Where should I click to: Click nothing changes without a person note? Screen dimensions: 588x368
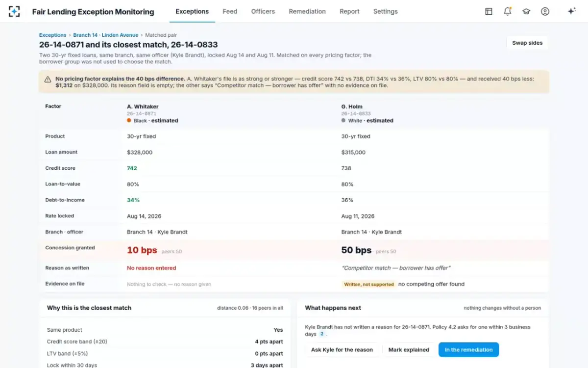pos(502,308)
